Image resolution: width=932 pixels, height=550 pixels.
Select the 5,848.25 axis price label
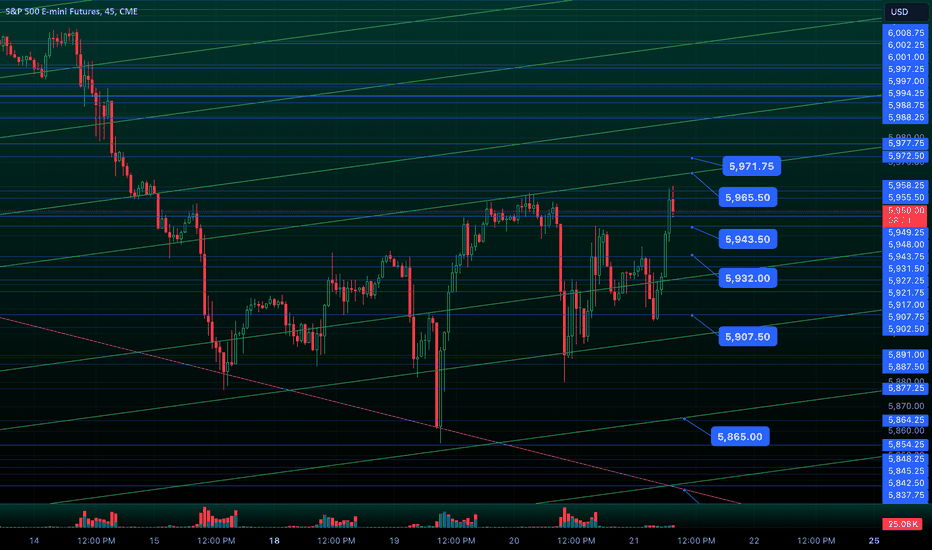point(906,459)
